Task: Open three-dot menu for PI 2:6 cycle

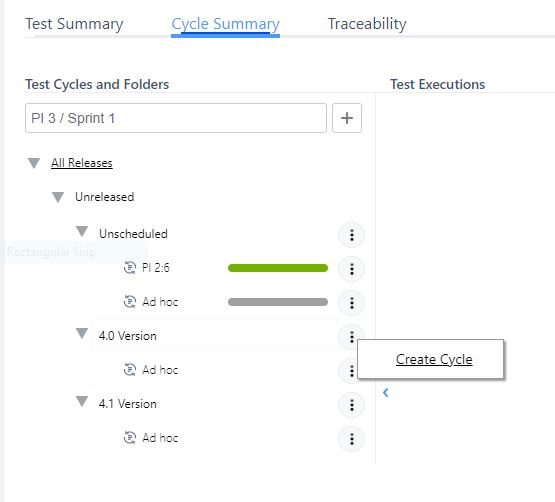Action: (x=351, y=269)
